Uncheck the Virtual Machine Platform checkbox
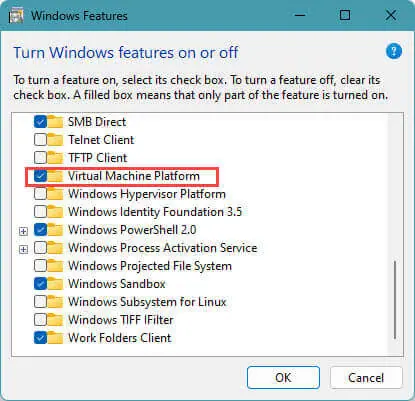The height and width of the screenshot is (401, 415). point(40,176)
